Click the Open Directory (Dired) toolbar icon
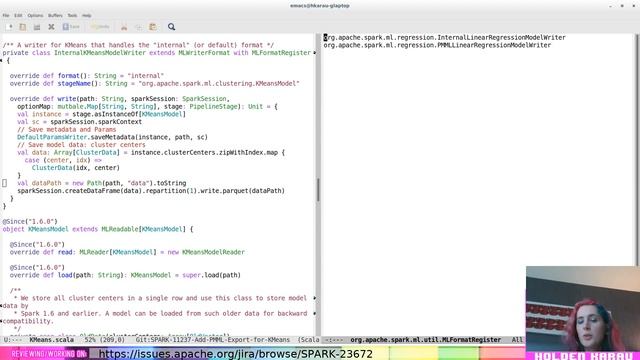Image resolution: width=640 pixels, height=360 pixels. point(37,27)
